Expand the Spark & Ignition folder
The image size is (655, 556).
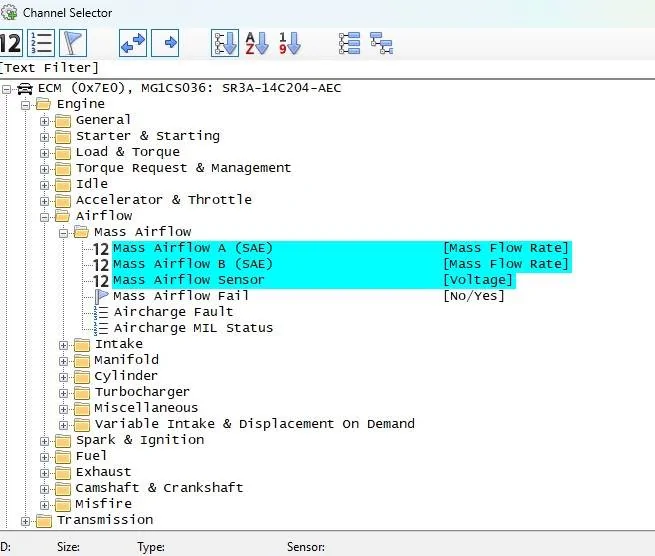coord(44,442)
